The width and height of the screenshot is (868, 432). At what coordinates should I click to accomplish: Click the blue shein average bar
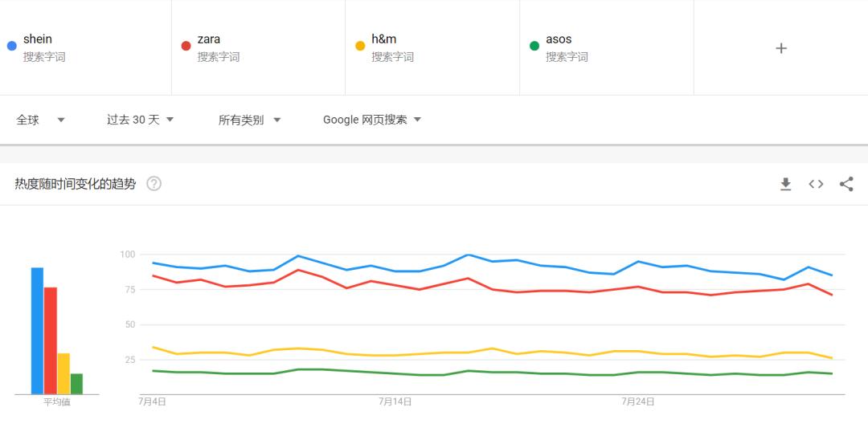[37, 331]
